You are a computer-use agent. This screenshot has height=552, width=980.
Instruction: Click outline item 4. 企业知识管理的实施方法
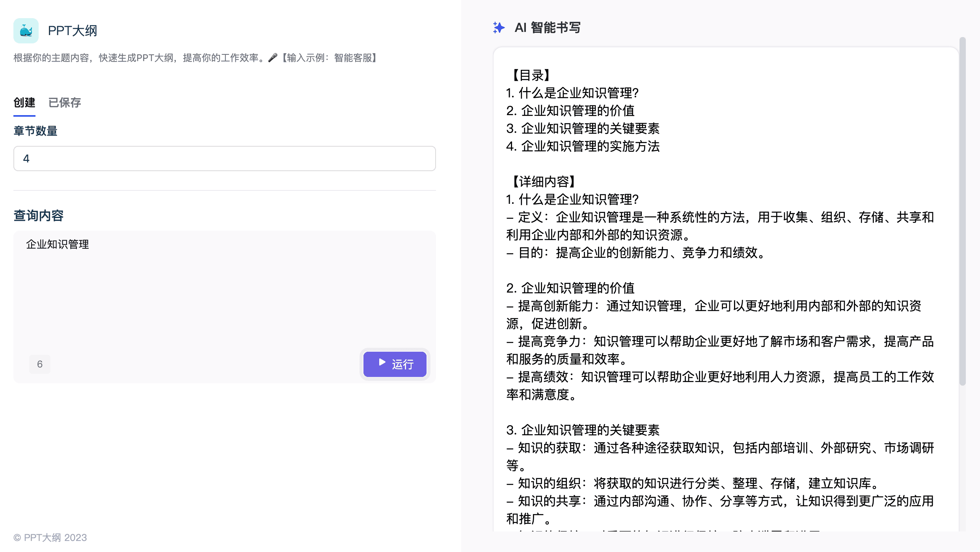(583, 146)
